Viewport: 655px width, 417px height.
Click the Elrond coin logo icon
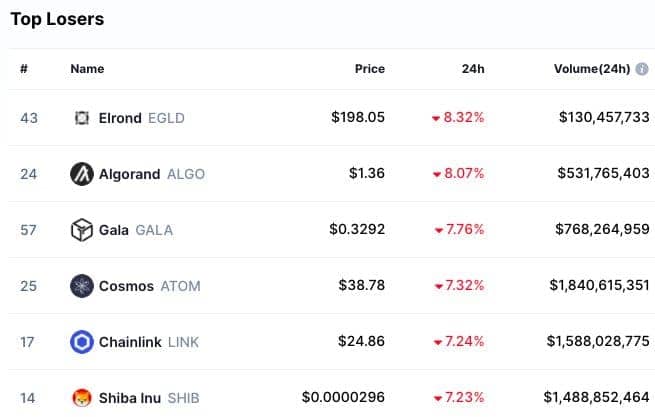[81, 118]
